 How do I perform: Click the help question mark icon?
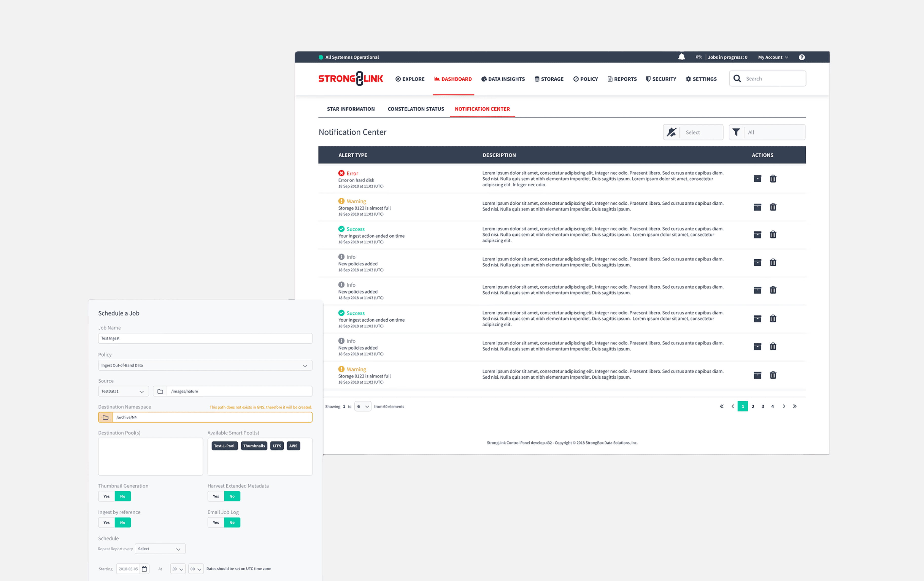pos(802,57)
